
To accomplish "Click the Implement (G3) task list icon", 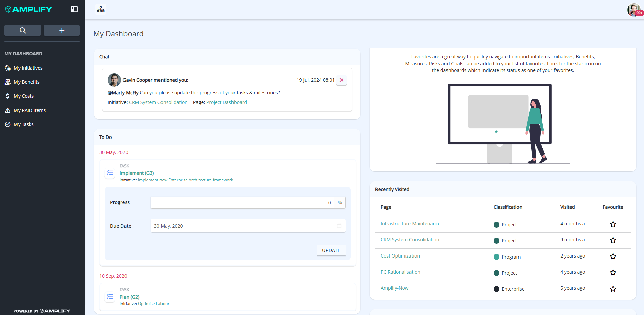I will [110, 173].
